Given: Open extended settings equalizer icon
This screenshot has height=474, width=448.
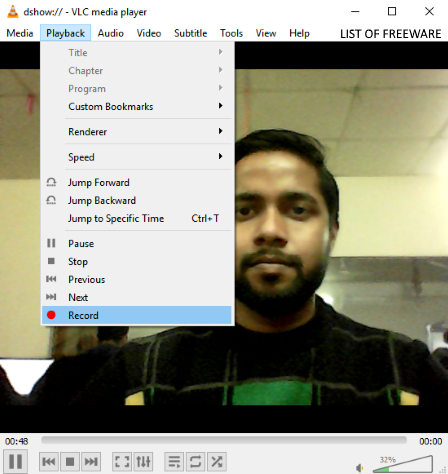Looking at the screenshot, I should coord(143,462).
